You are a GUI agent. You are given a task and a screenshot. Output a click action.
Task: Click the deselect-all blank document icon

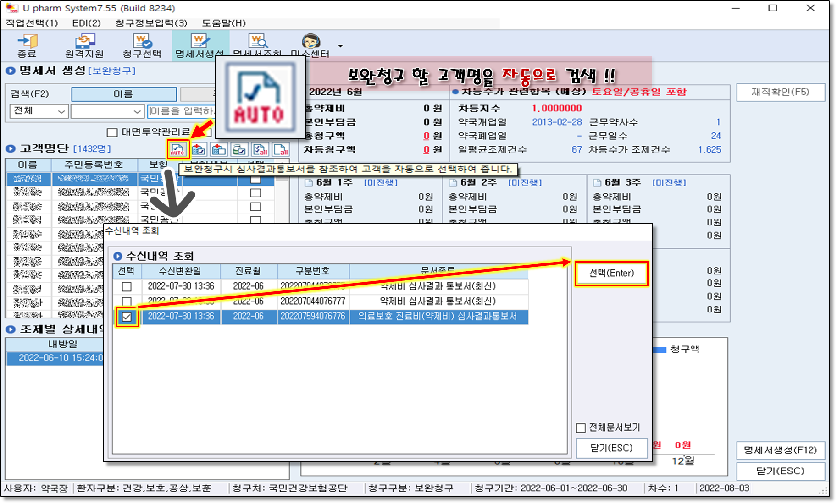coord(281,149)
